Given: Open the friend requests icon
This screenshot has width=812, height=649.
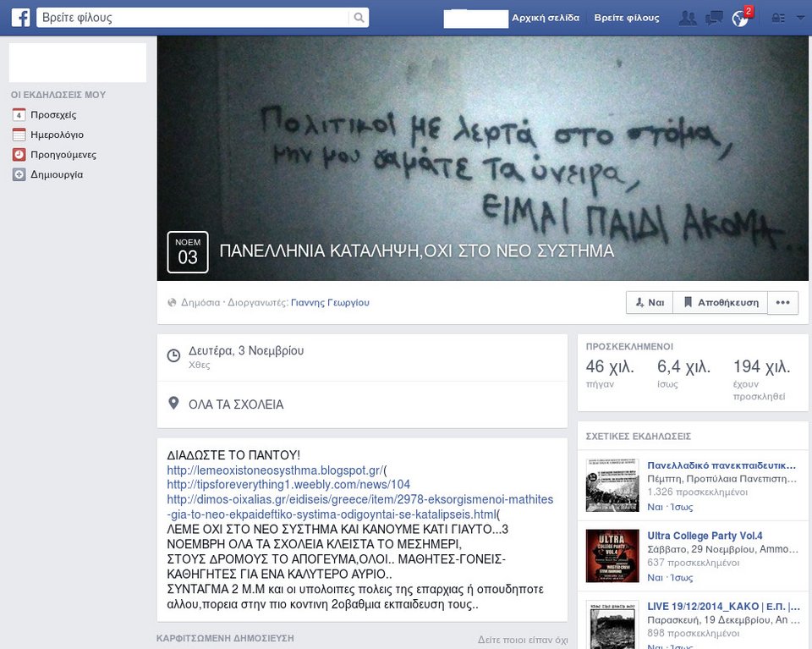Looking at the screenshot, I should [688, 17].
